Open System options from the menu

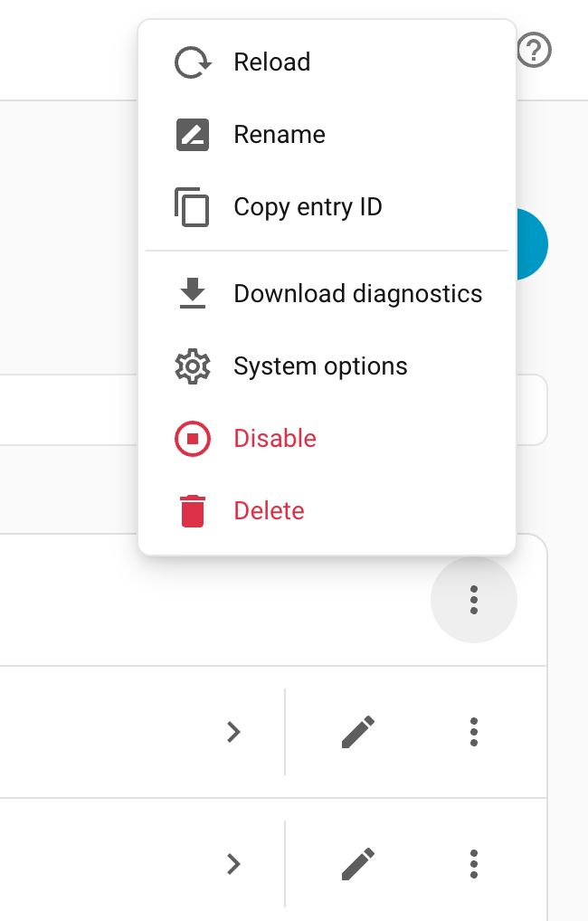pyautogui.click(x=327, y=366)
